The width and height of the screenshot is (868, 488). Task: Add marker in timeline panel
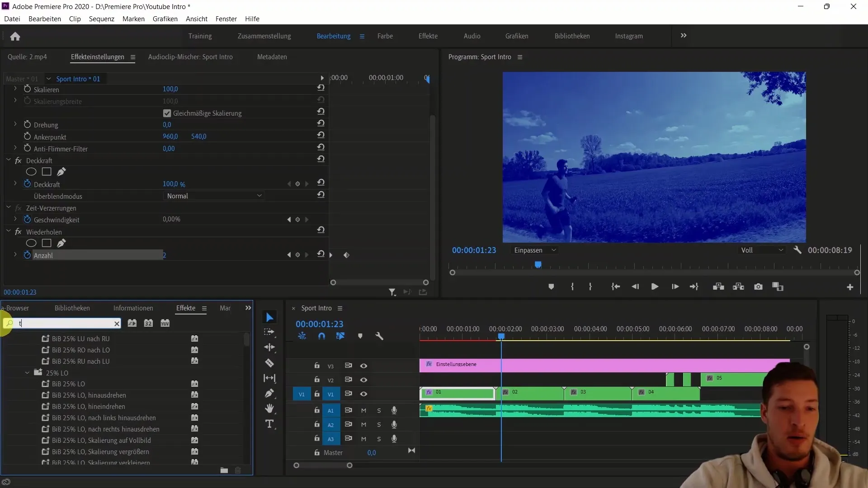360,336
